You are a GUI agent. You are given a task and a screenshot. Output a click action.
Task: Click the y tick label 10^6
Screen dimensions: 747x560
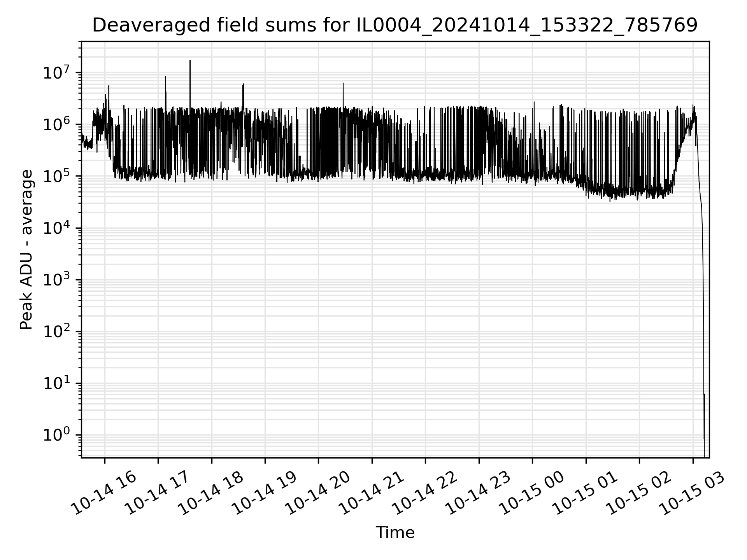(x=57, y=124)
